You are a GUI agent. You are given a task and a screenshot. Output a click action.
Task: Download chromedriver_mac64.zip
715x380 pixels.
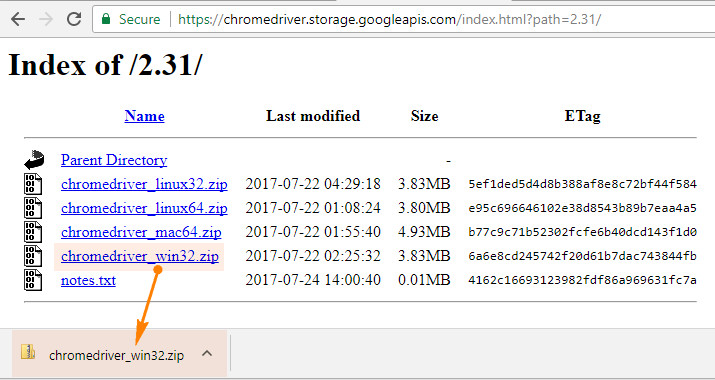[141, 232]
